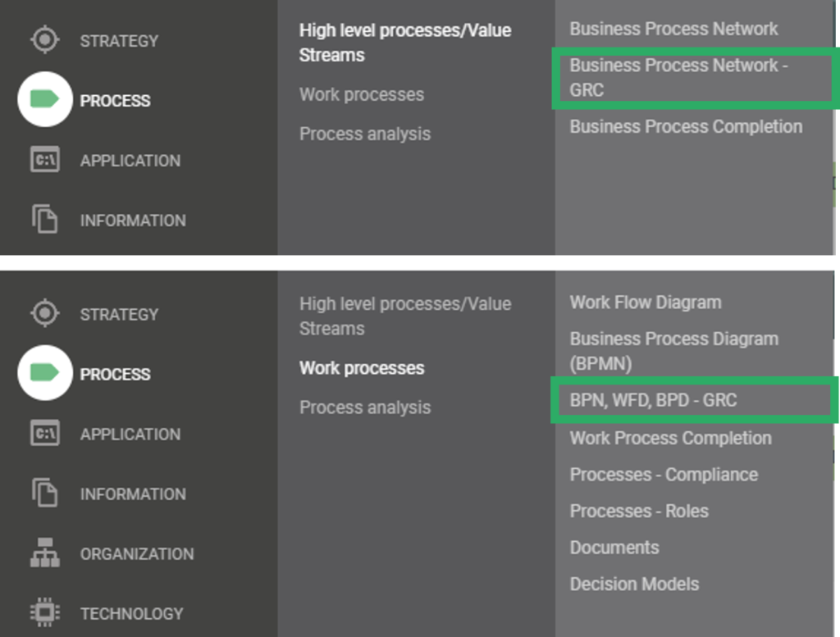Click the green Process arrow icon

[44, 100]
